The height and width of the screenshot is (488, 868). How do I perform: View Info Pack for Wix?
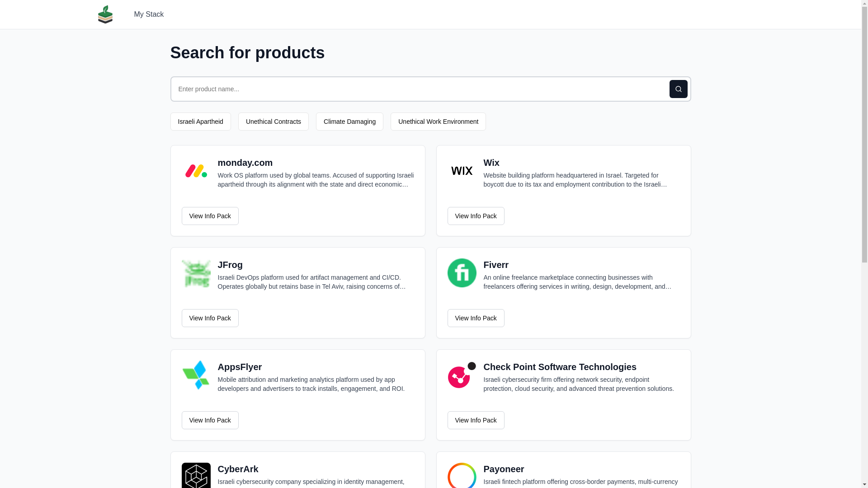[476, 216]
